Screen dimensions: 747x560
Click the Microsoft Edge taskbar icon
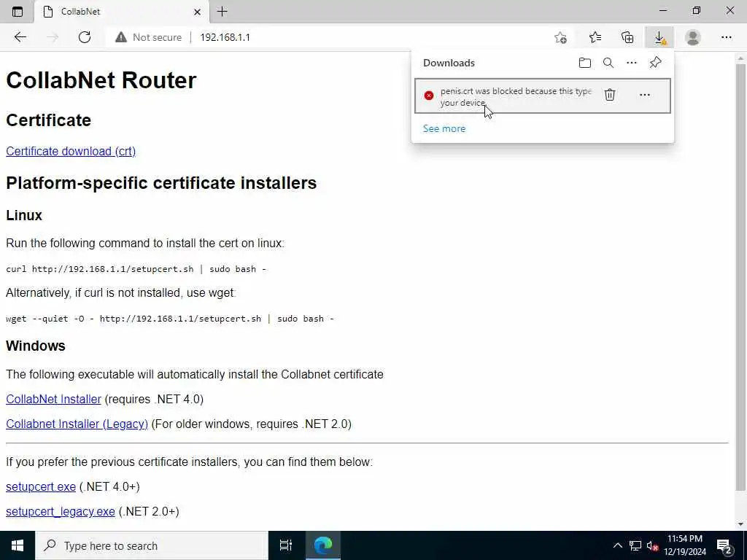[322, 545]
